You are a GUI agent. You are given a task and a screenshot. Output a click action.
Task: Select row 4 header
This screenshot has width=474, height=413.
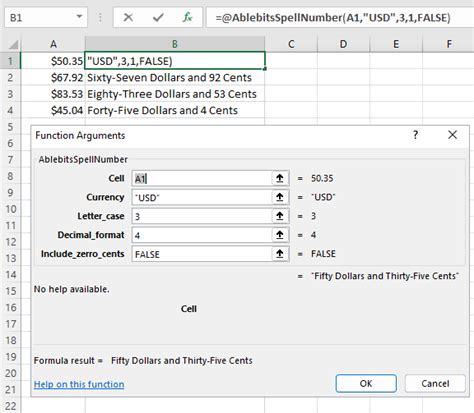(x=10, y=110)
